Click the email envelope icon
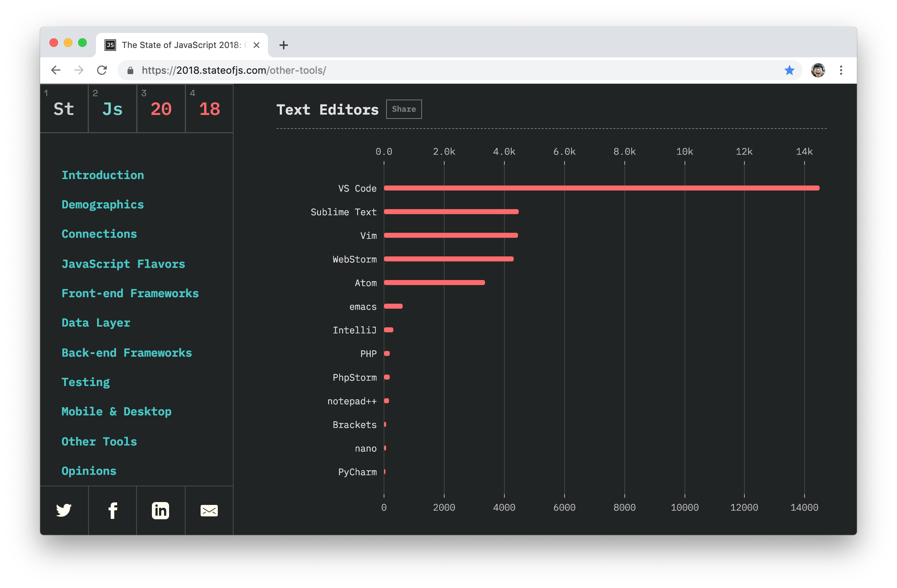Image resolution: width=897 pixels, height=588 pixels. [209, 510]
